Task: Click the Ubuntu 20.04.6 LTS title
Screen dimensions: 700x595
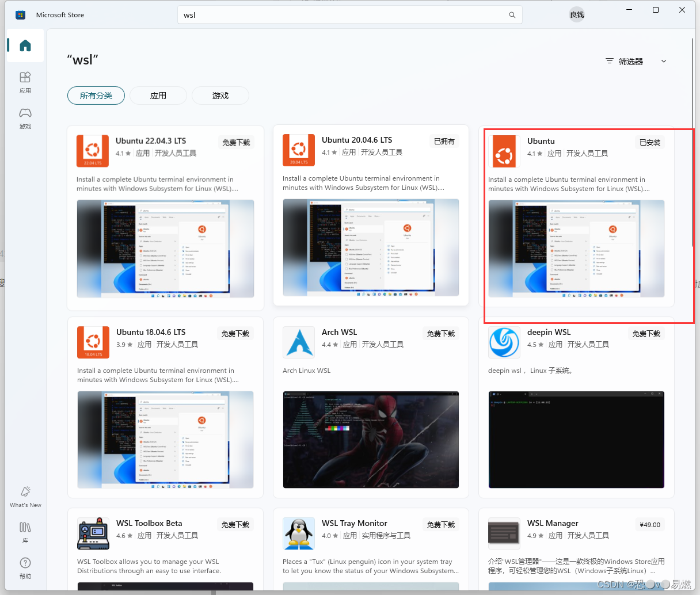Action: [357, 140]
